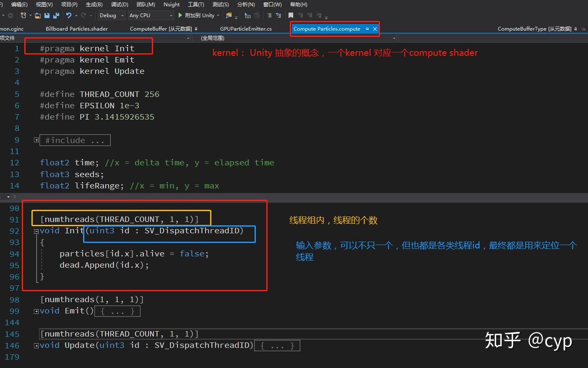Image resolution: width=588 pixels, height=368 pixels.
Task: Click the Undo arrow icon
Action: click(x=69, y=16)
